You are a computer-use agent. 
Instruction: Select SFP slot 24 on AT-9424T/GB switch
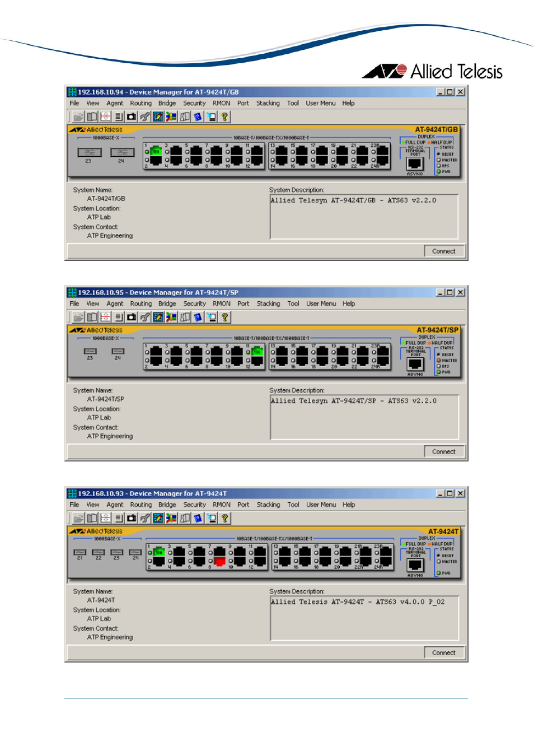point(123,152)
